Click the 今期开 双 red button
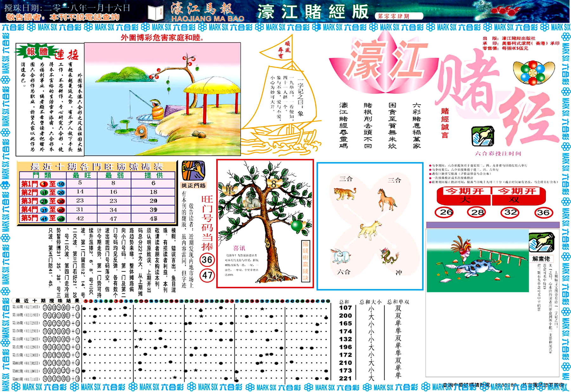The image size is (571, 392). coord(519,195)
